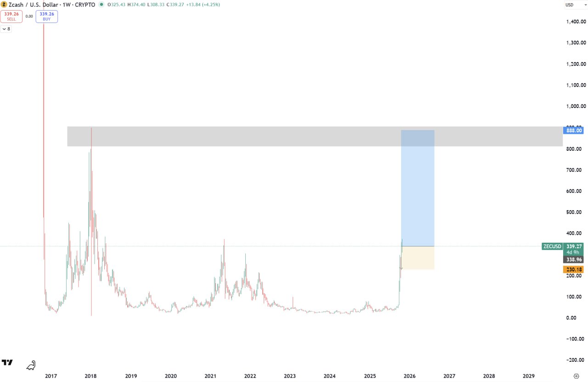Select the gray resistance rectangle zone
This screenshot has width=588, height=382.
click(x=230, y=137)
